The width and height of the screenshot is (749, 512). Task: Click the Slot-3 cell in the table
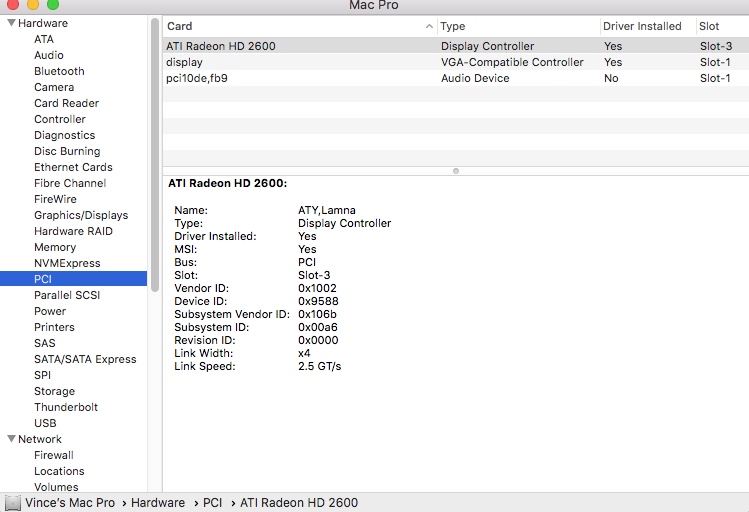tap(716, 46)
